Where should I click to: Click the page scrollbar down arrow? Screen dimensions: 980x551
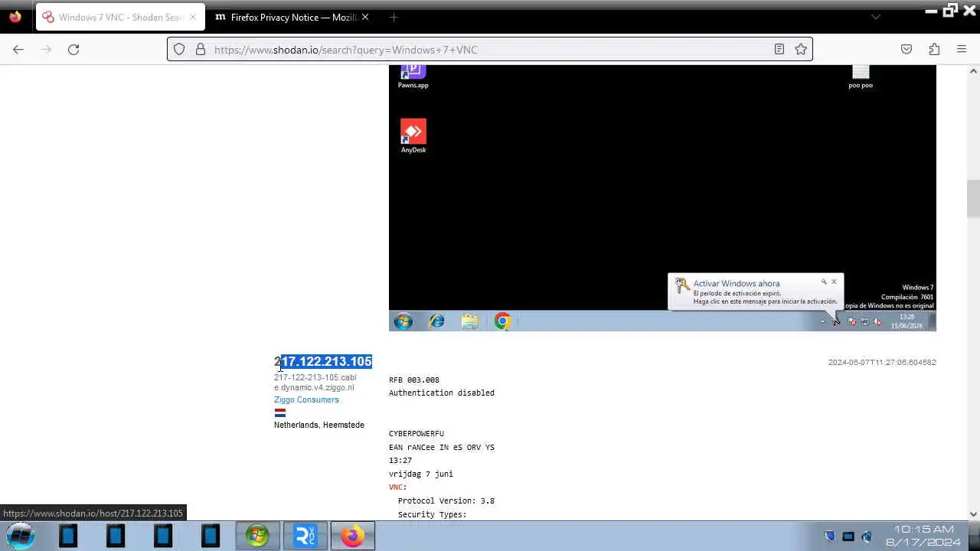973,514
